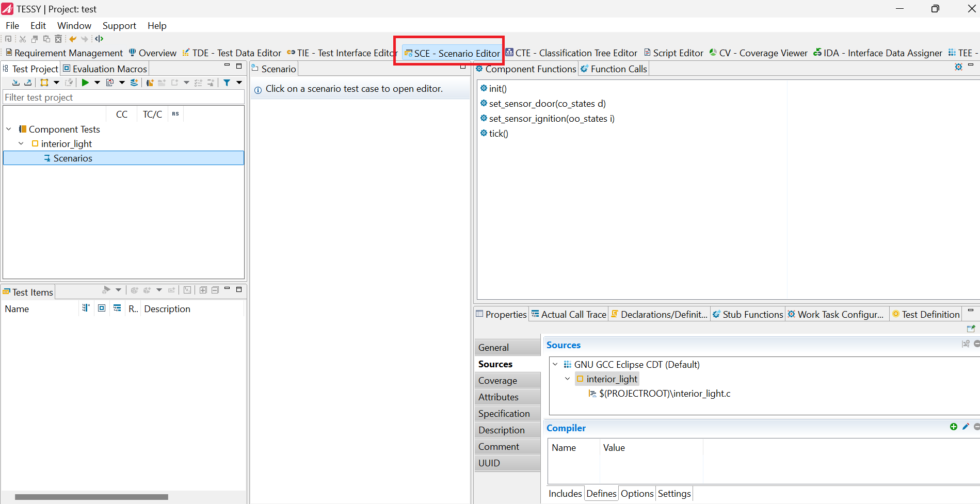Open dropdown next to report icon

[x=122, y=83]
